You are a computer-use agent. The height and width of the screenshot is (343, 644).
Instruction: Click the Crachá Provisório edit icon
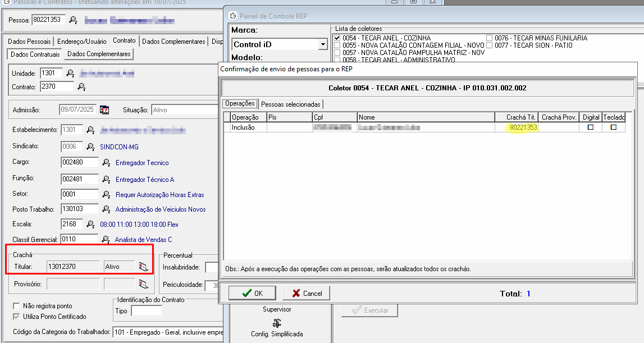pyautogui.click(x=143, y=284)
